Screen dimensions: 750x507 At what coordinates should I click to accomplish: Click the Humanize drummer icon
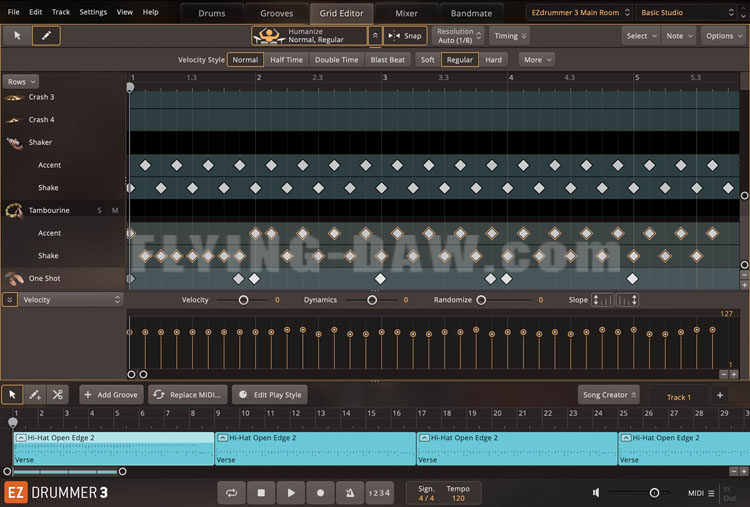[x=269, y=35]
